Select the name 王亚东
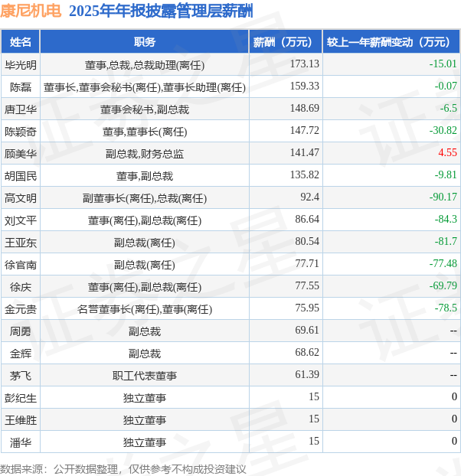 [x=21, y=243]
